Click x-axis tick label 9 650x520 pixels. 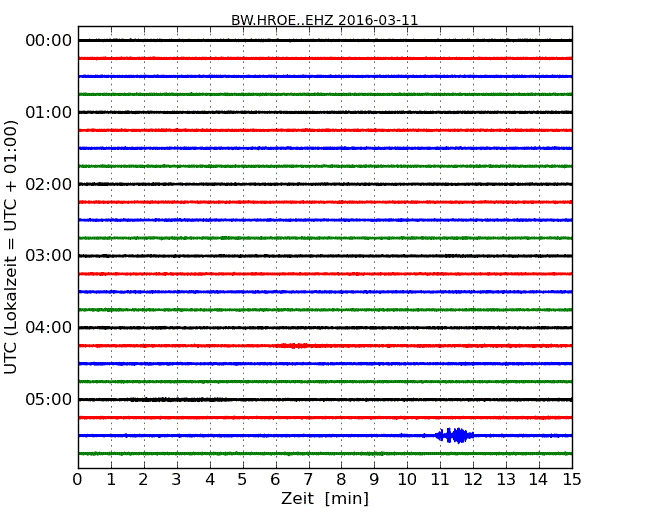[374, 479]
